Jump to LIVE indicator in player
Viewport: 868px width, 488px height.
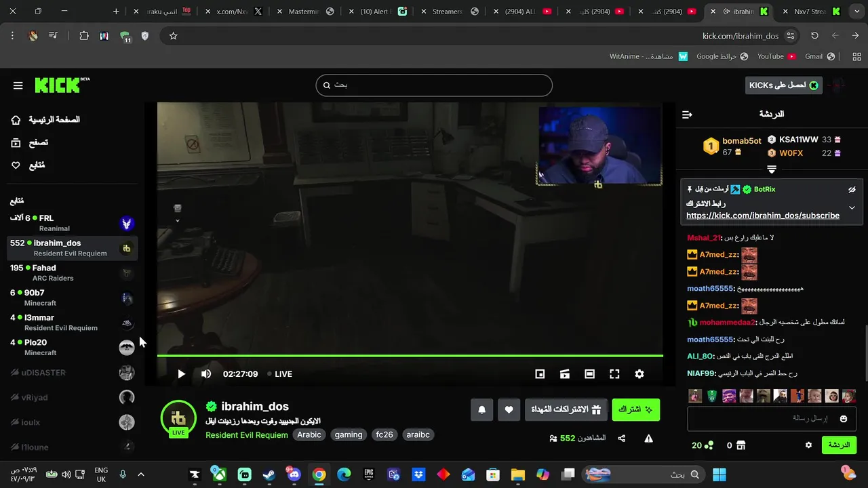(x=279, y=374)
